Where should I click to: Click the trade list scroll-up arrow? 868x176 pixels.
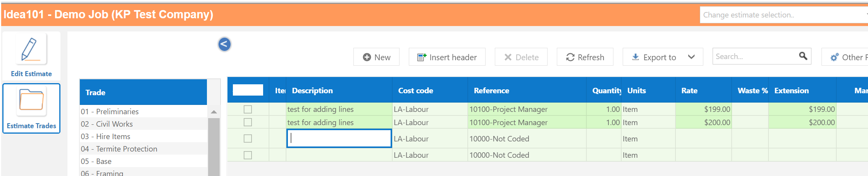[x=214, y=112]
